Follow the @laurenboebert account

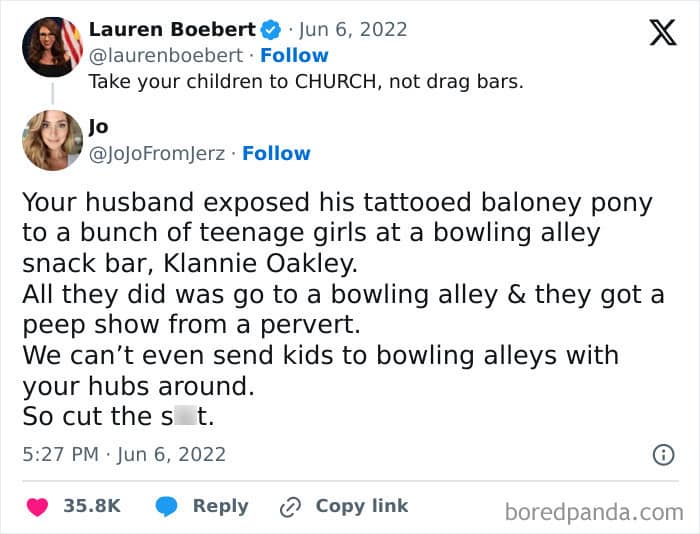pos(294,55)
